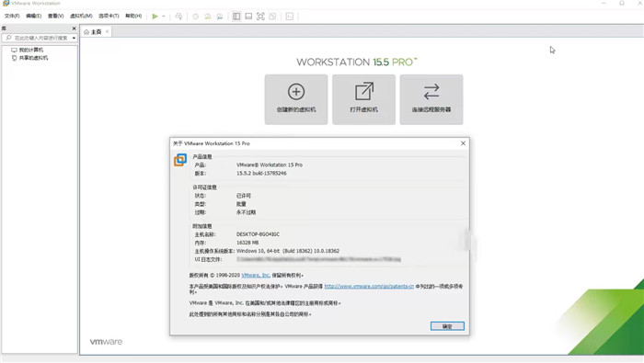The width and height of the screenshot is (644, 363).
Task: Open the 选项卡(T) menu
Action: pos(109,16)
